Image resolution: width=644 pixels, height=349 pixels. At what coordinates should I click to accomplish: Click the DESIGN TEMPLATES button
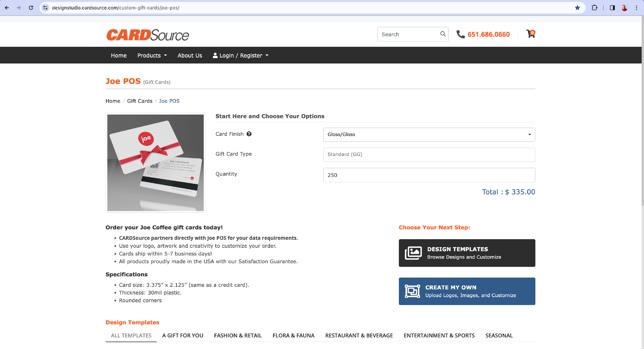point(467,253)
